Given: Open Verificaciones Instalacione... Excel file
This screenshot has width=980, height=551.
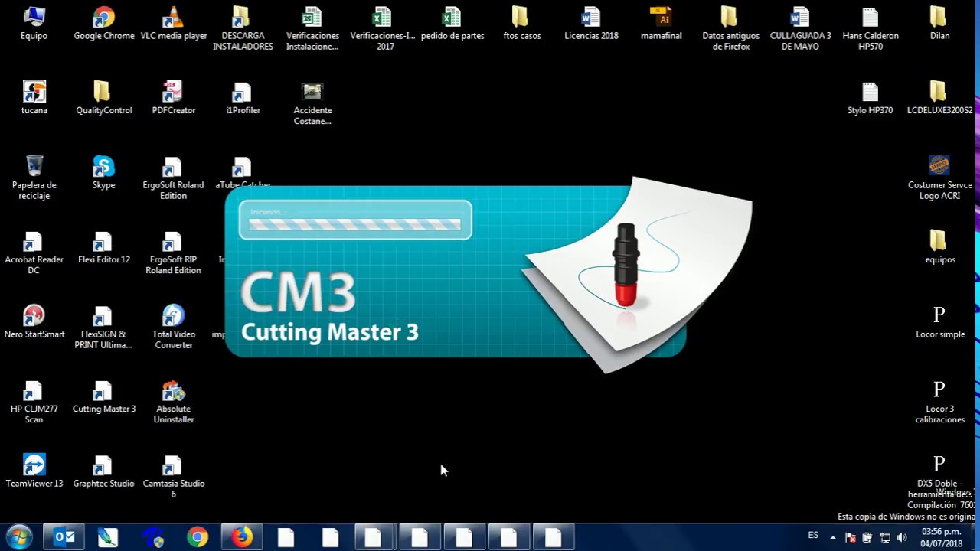Looking at the screenshot, I should (x=312, y=29).
